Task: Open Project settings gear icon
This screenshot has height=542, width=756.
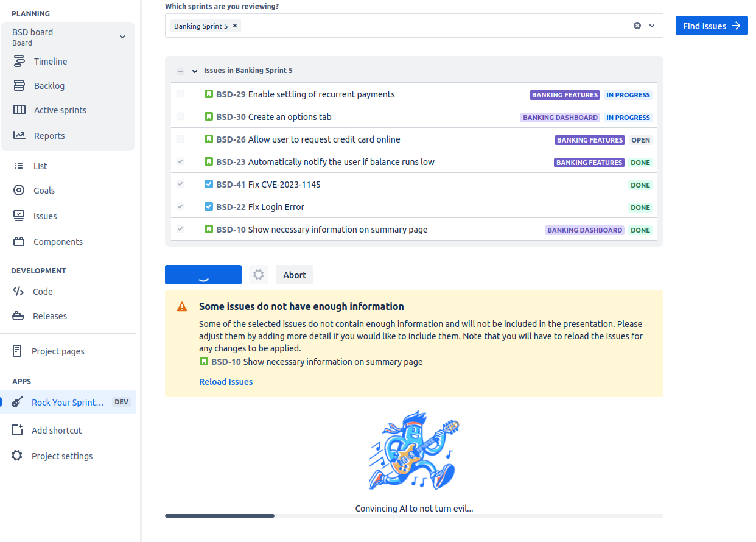Action: (17, 456)
